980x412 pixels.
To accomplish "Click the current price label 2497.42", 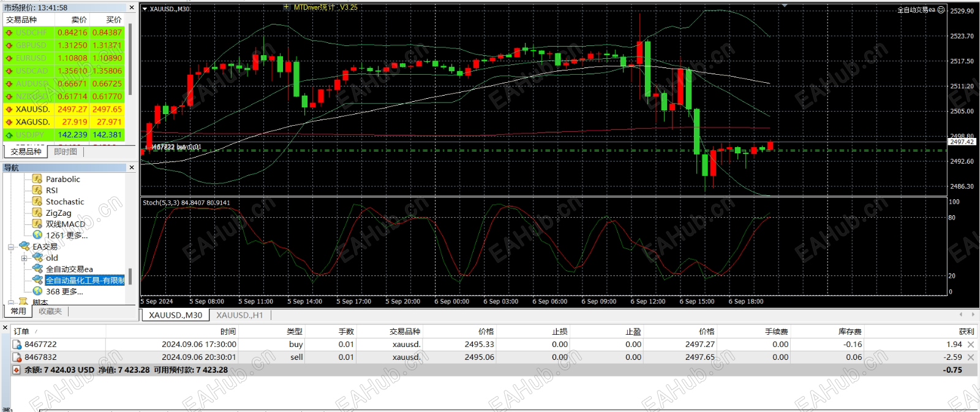I will pos(962,142).
